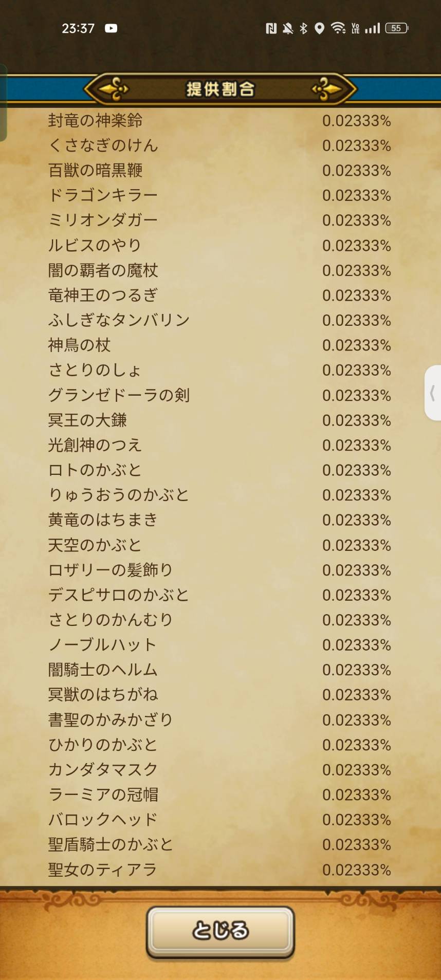Image resolution: width=441 pixels, height=980 pixels.
Task: Tap the Wi-Fi signal icon
Action: 338,28
